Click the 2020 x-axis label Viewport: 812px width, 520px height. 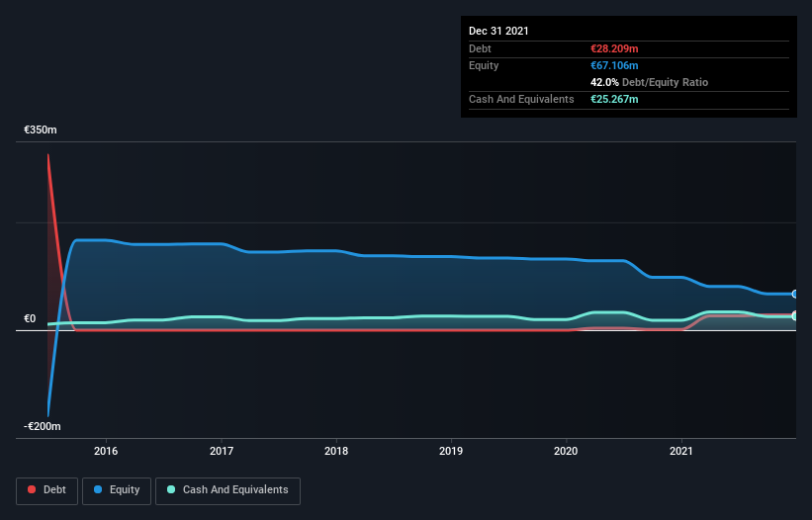566,451
